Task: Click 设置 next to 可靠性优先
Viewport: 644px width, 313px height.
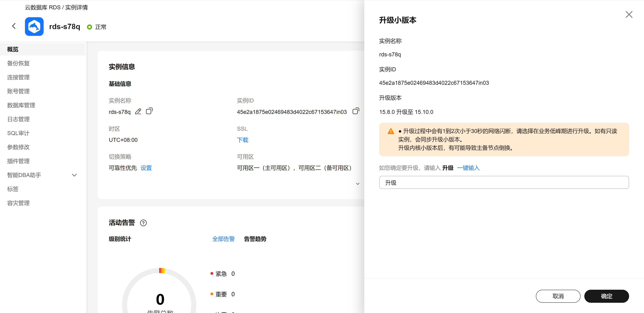Action: click(146, 168)
